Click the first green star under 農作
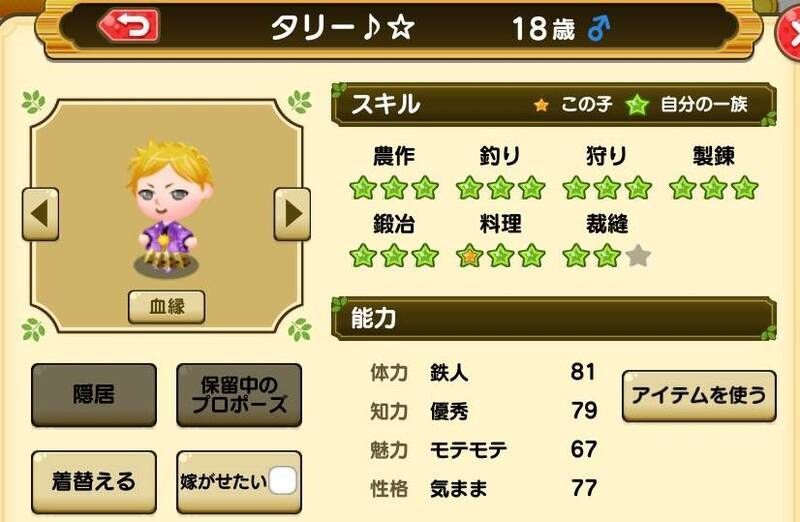 pos(363,188)
